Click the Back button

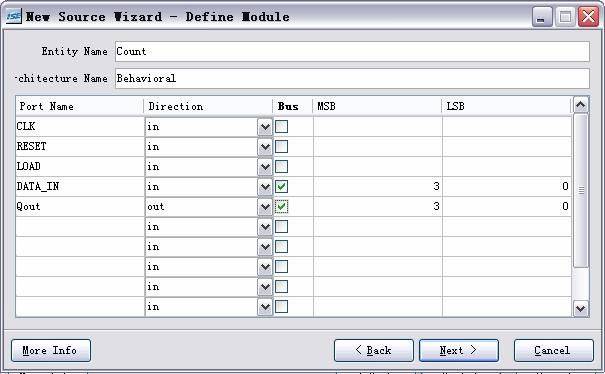[x=373, y=350]
